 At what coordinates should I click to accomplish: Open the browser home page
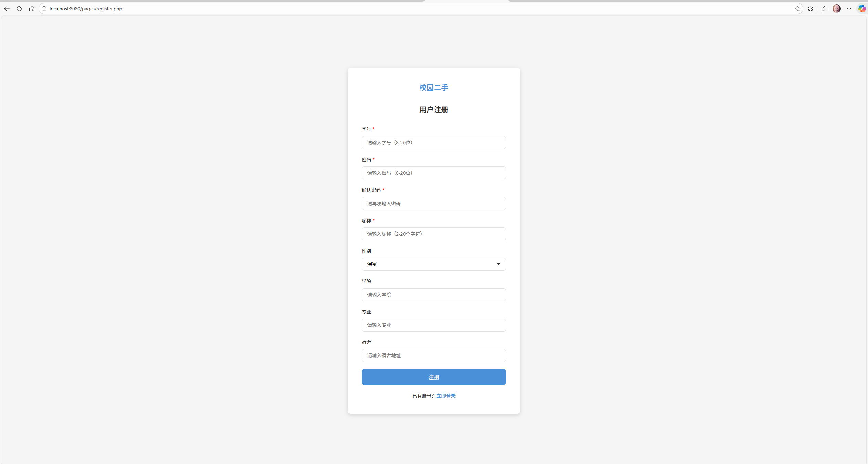[32, 9]
